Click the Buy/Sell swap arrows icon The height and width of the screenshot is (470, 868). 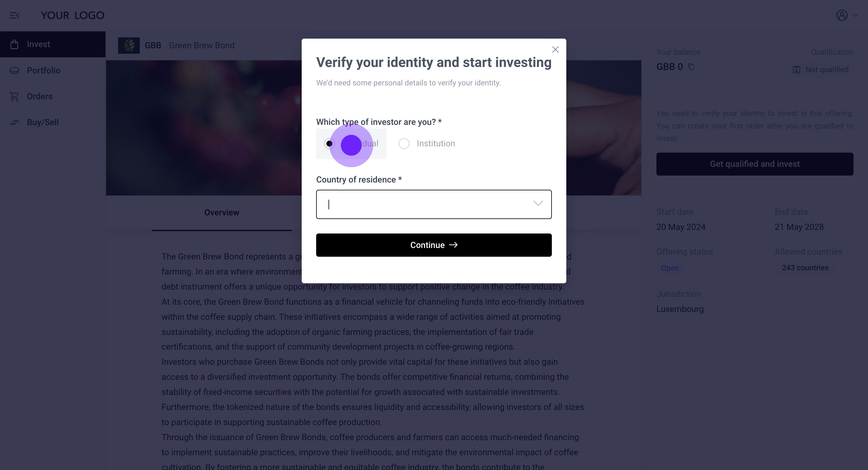14,122
